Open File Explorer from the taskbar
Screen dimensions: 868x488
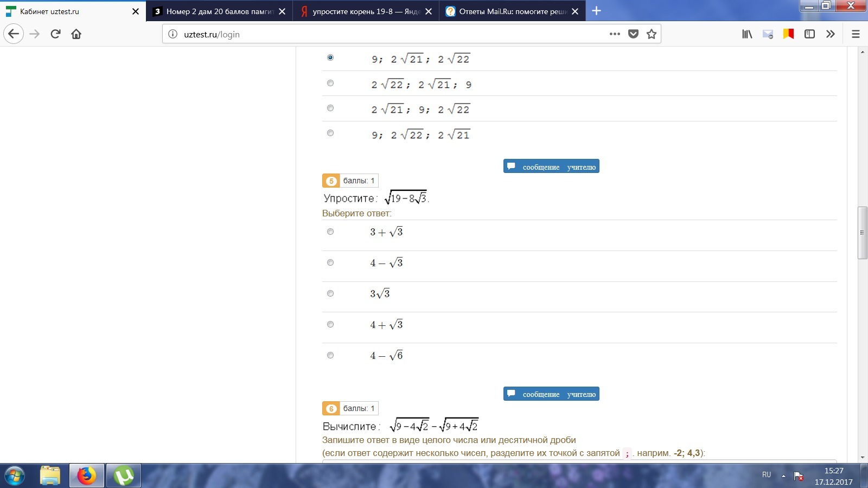50,476
